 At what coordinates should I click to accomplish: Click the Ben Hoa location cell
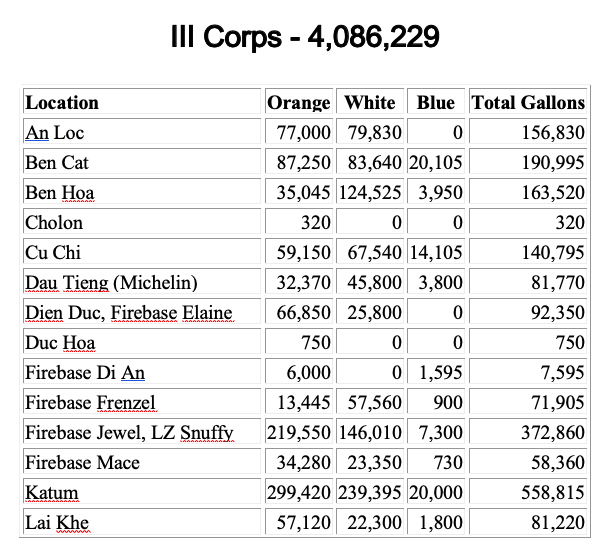[59, 192]
